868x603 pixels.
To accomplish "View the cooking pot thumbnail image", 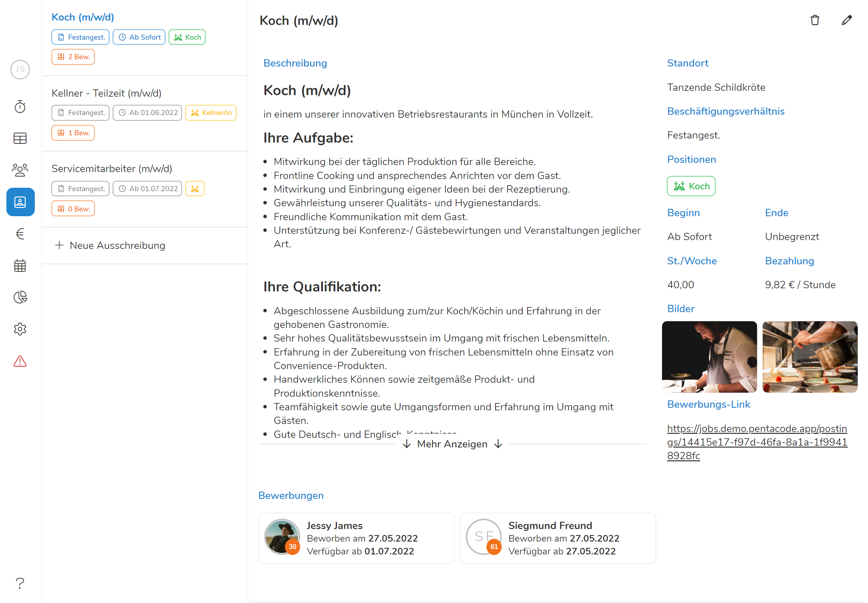I will tap(810, 357).
